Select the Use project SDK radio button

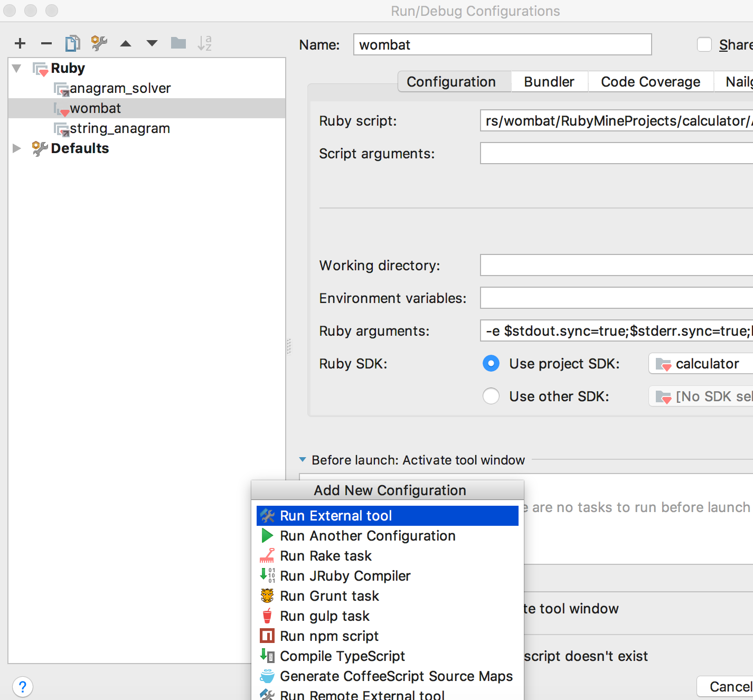pos(491,364)
